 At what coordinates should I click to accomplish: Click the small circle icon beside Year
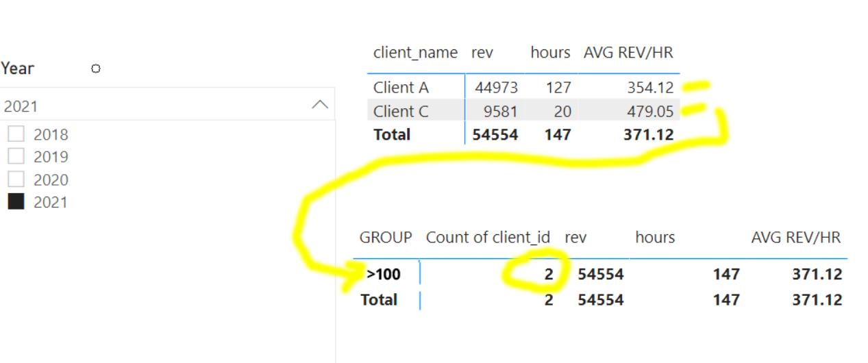96,68
